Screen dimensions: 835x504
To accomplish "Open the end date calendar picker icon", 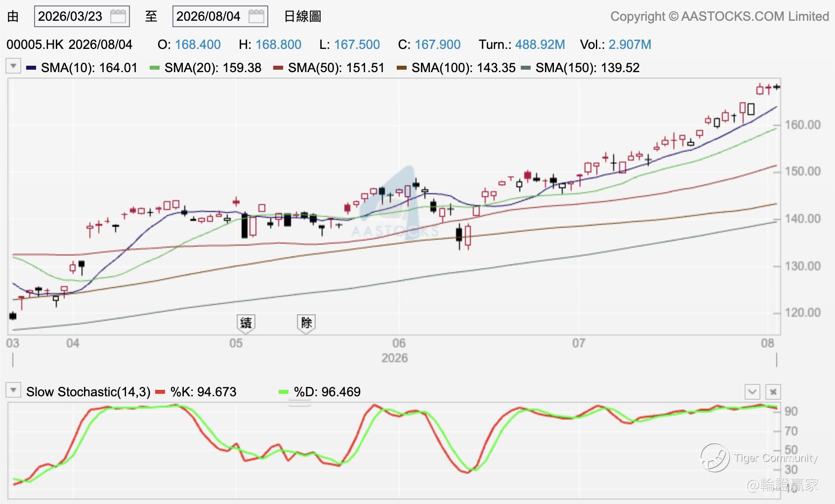I will tap(256, 16).
